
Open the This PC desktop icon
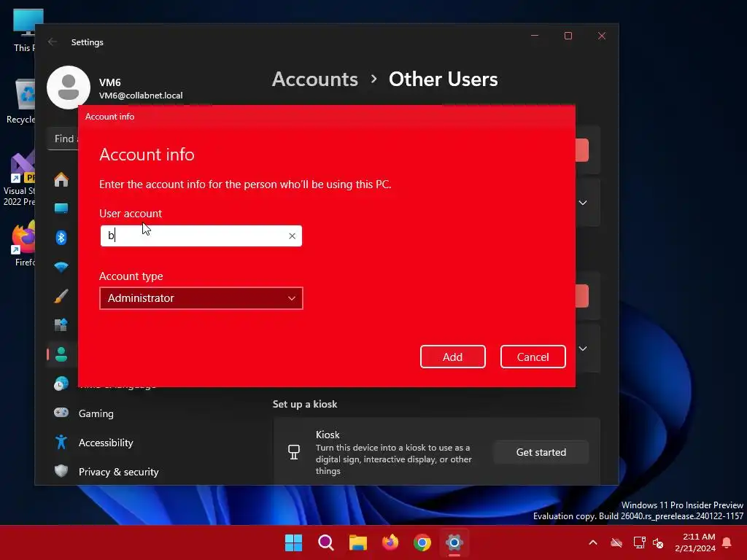(x=24, y=31)
